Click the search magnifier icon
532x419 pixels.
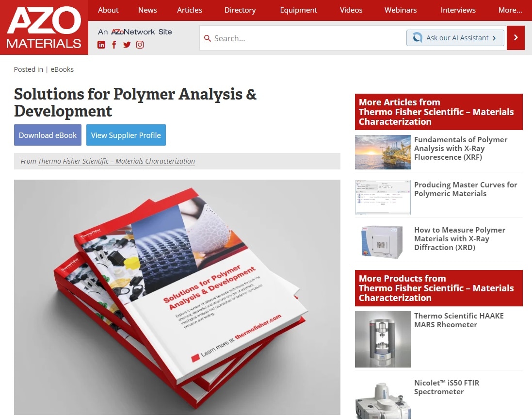tap(207, 38)
